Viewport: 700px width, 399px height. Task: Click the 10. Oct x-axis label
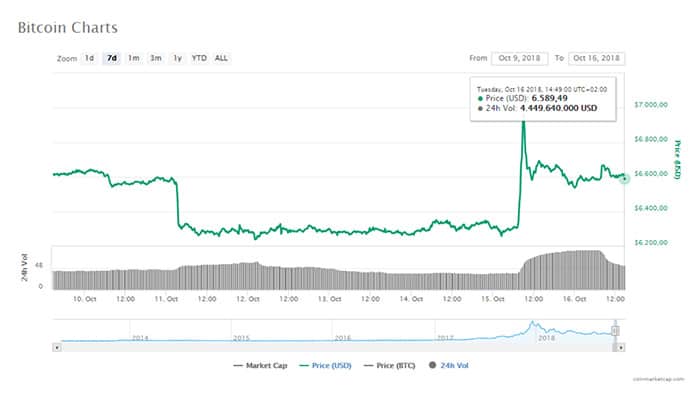pos(84,299)
